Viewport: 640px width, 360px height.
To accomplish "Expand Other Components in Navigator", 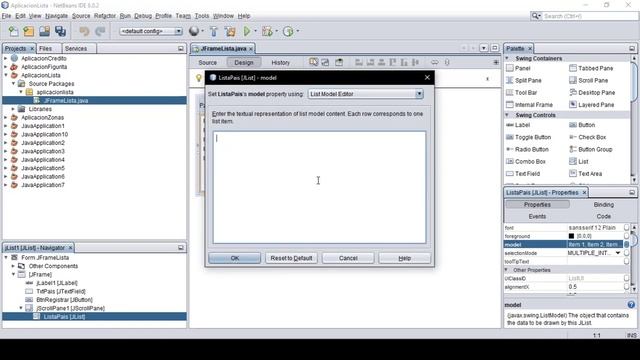I will (x=13, y=266).
